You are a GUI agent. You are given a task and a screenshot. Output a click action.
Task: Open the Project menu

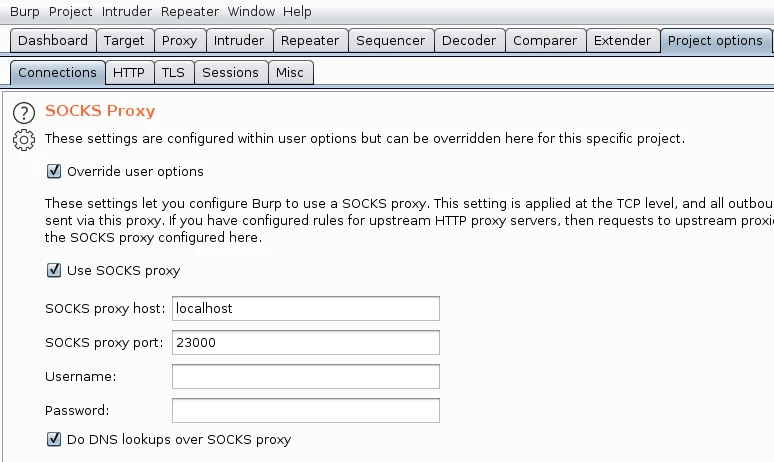(x=71, y=11)
